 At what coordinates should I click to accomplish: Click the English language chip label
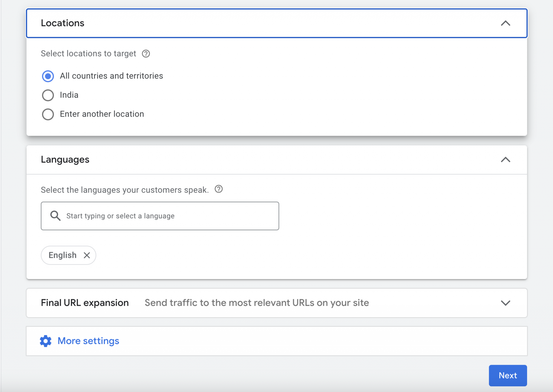coord(62,255)
